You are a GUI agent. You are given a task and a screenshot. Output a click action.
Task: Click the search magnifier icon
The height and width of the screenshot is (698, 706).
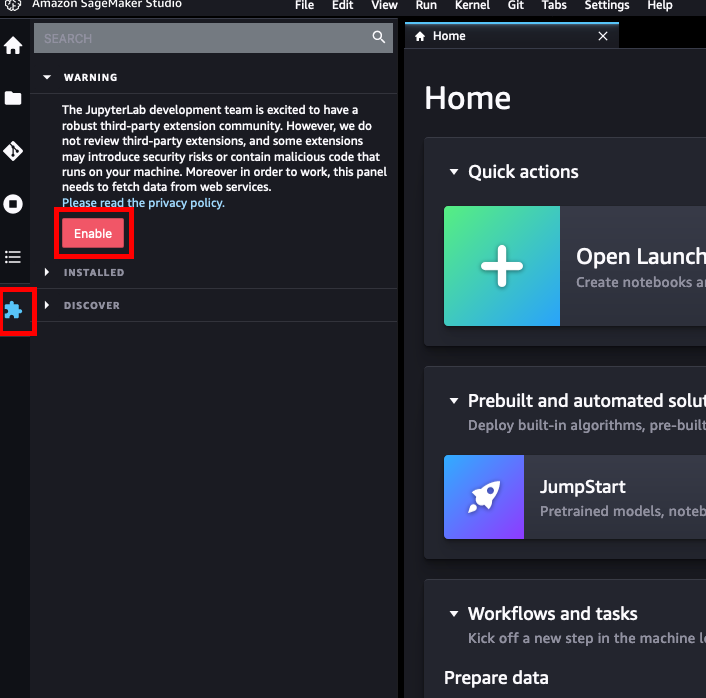pyautogui.click(x=379, y=37)
